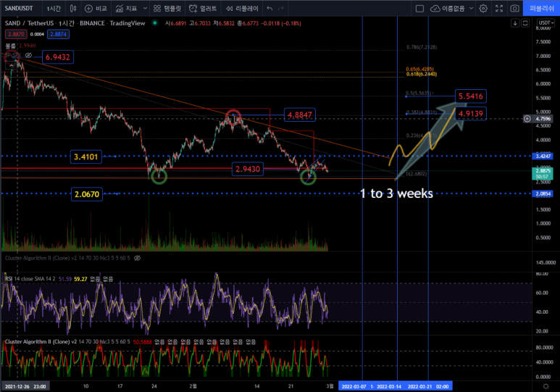Image resolution: width=560 pixels, height=392 pixels.
Task: Open the SANDUSDT symbol search
Action: coord(19,8)
